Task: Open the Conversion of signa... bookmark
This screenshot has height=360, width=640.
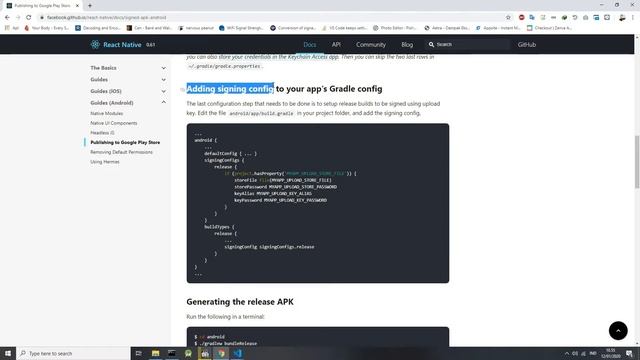Action: pos(292,28)
